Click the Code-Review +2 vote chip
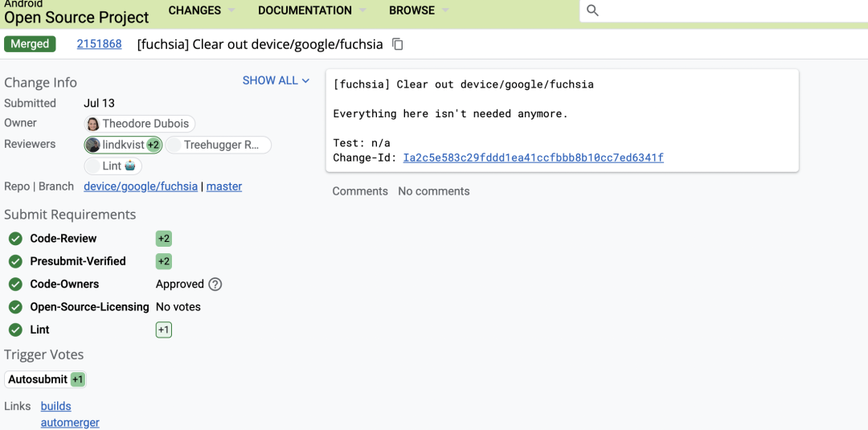This screenshot has width=868, height=430. click(x=163, y=239)
